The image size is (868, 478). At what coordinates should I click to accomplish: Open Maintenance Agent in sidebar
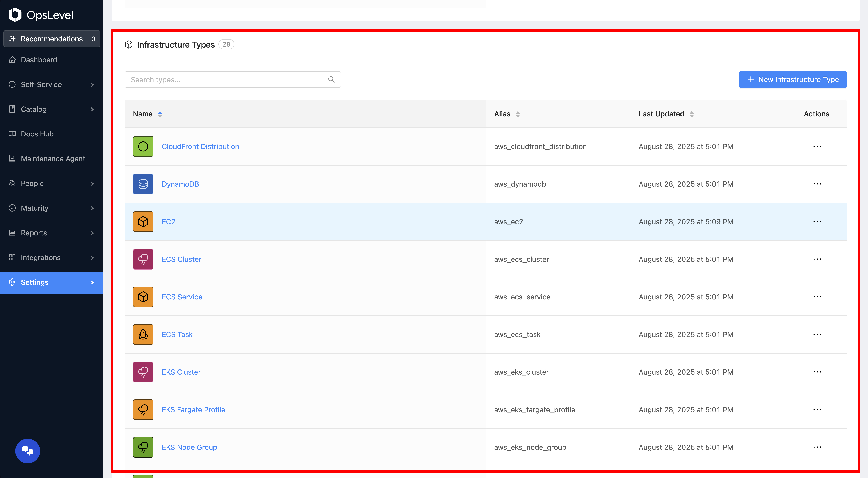point(53,158)
